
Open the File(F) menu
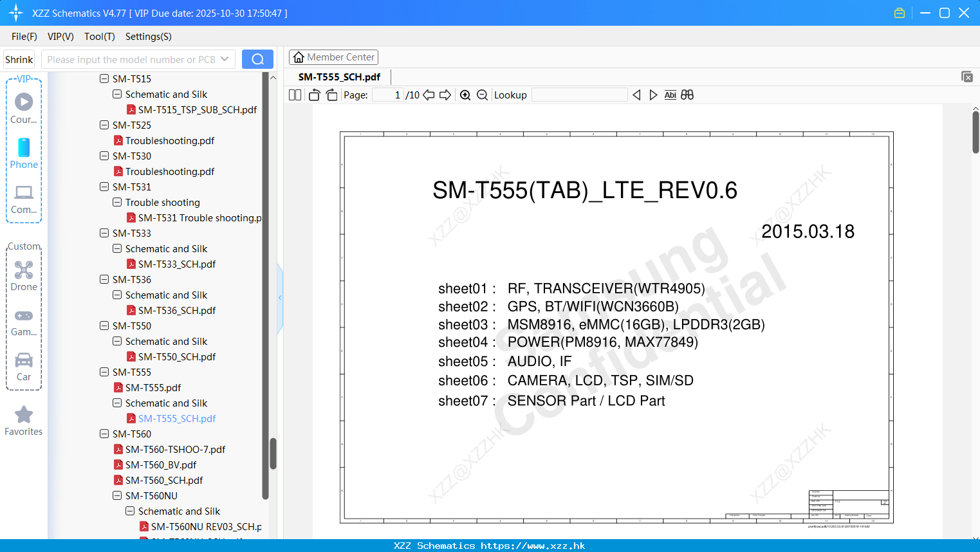click(24, 37)
